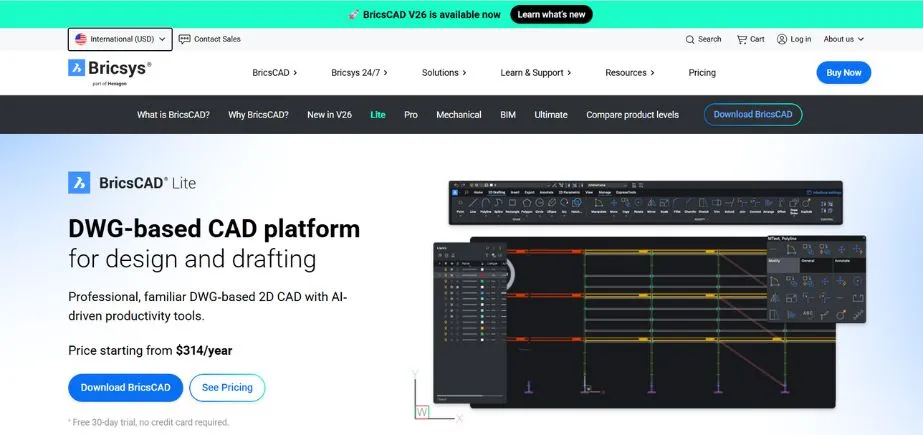Switch to 2D Drafting tab in ribbon image

coord(497,192)
